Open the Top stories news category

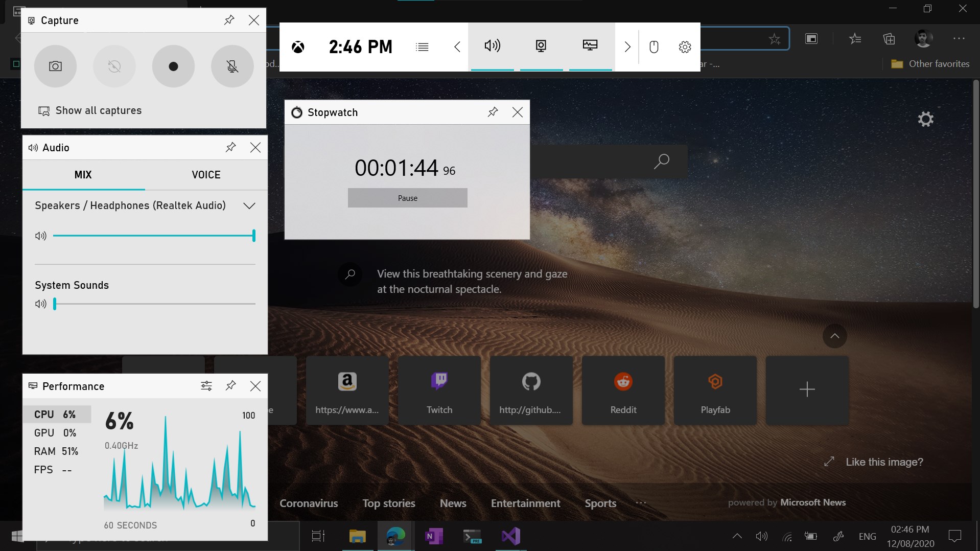389,503
